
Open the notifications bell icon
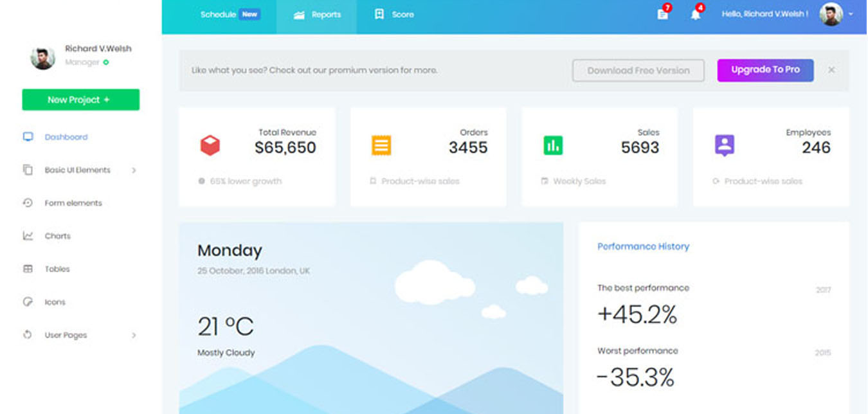pos(695,14)
